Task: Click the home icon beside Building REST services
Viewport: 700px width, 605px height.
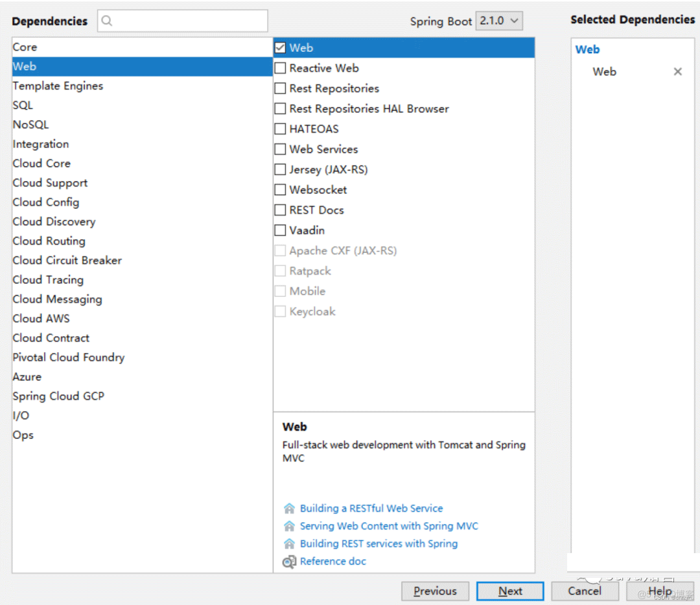Action: [289, 544]
